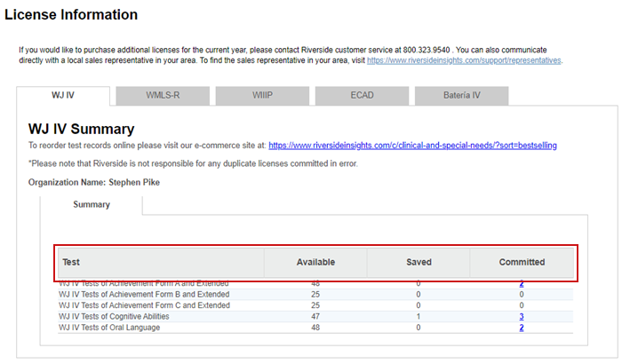Viewport: 622px width, 364px height.
Task: Click the Saved column header
Action: pos(418,262)
